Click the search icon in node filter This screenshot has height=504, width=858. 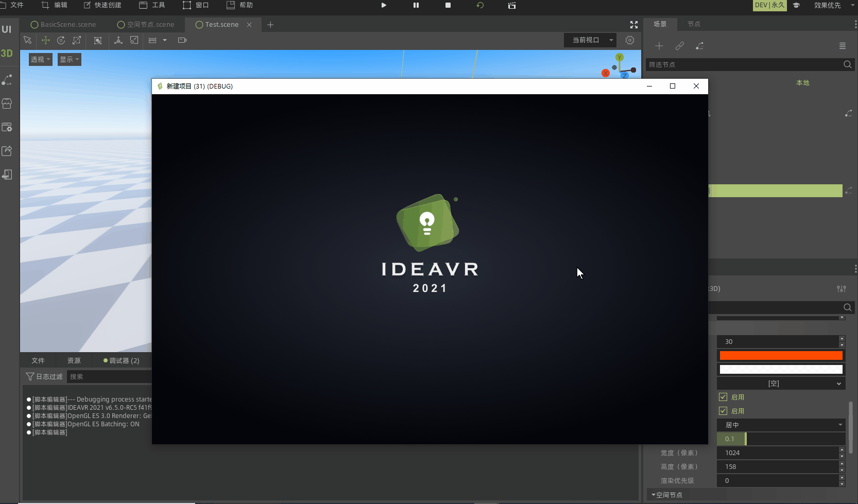(x=847, y=64)
